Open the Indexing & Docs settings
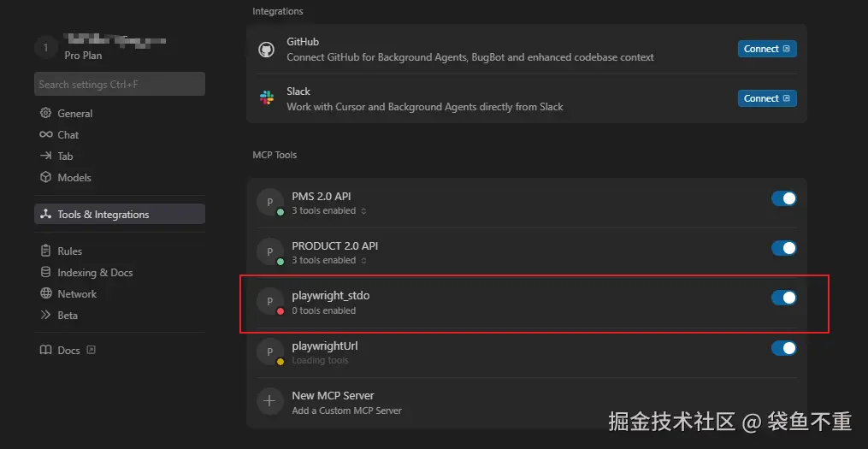The image size is (868, 449). (x=94, y=273)
